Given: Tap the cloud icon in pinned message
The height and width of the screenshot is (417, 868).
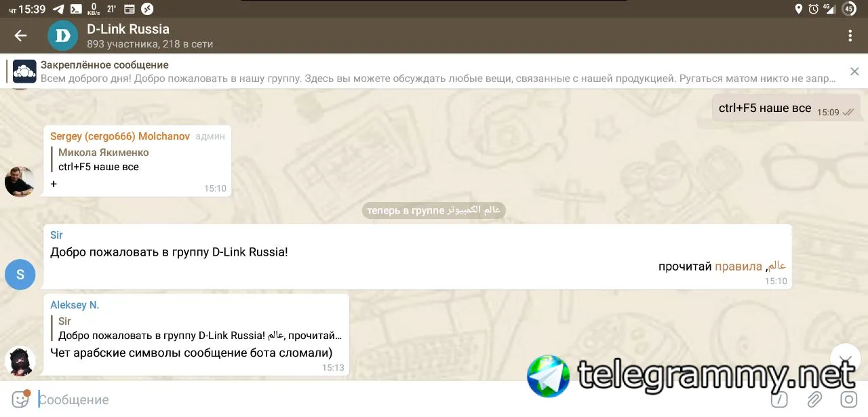Looking at the screenshot, I should (x=25, y=71).
